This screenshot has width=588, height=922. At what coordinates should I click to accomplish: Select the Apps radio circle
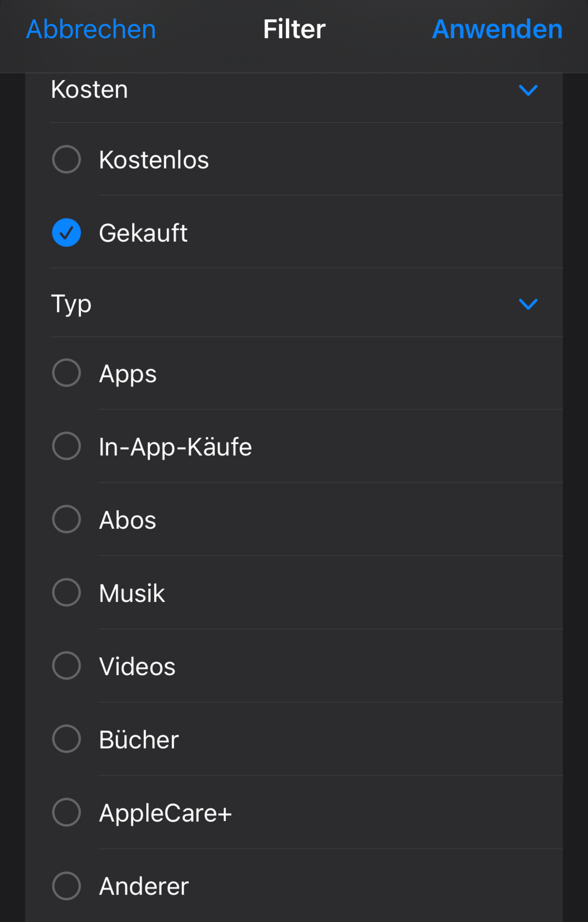tap(67, 373)
